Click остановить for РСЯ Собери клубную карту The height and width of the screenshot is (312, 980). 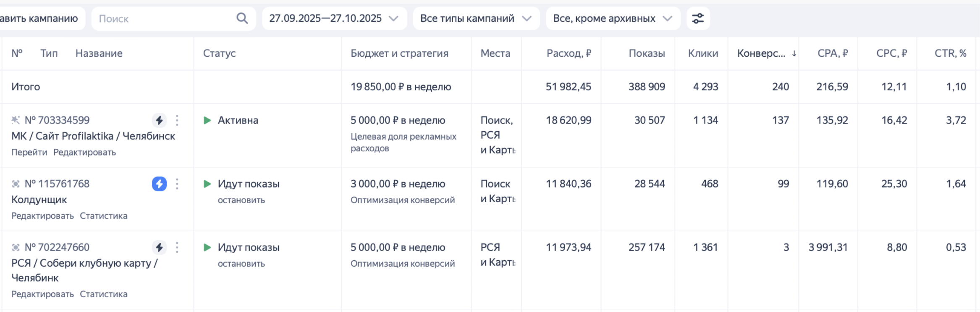241,264
